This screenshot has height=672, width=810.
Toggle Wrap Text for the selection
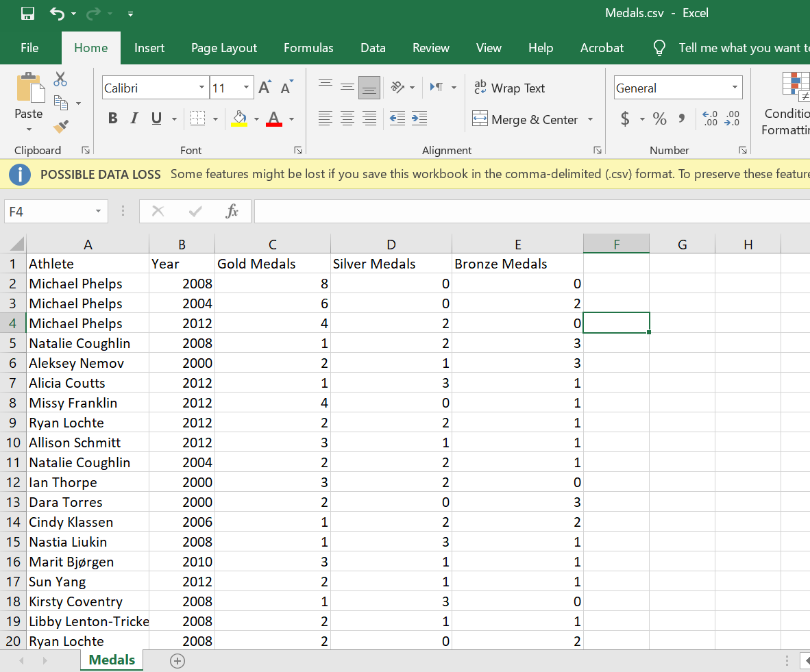tap(511, 88)
